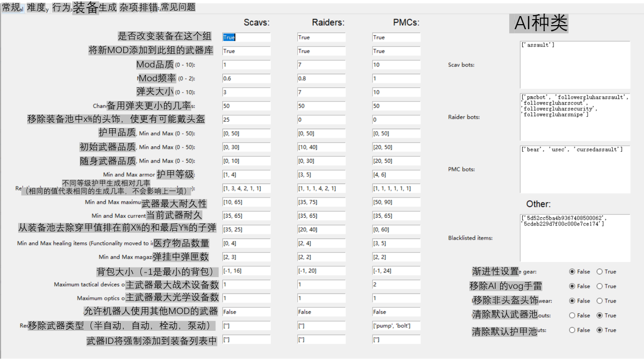The height and width of the screenshot is (362, 644).
Task: Edit the Raiders 弹夹大小 value 7
Action: [321, 92]
